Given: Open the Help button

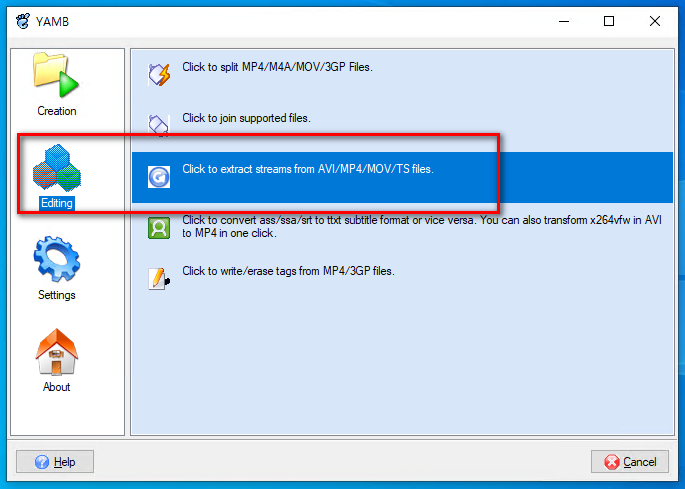Looking at the screenshot, I should (55, 461).
